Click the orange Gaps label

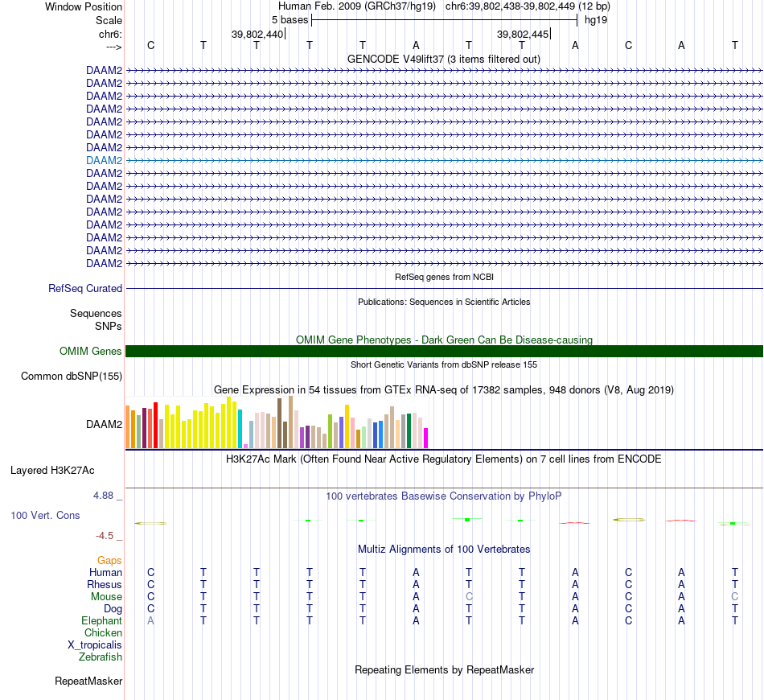click(x=109, y=561)
